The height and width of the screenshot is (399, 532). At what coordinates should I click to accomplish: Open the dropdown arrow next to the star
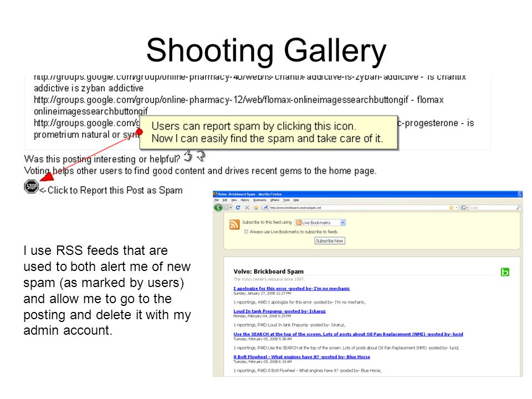tap(456, 208)
